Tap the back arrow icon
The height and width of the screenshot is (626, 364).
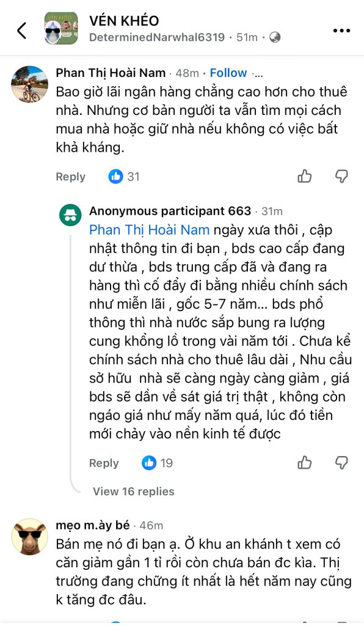(21, 31)
